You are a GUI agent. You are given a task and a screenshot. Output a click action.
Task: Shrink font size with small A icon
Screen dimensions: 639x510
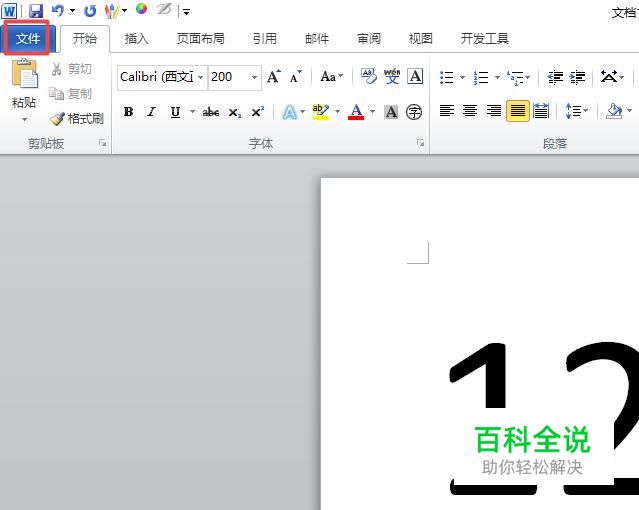295,77
